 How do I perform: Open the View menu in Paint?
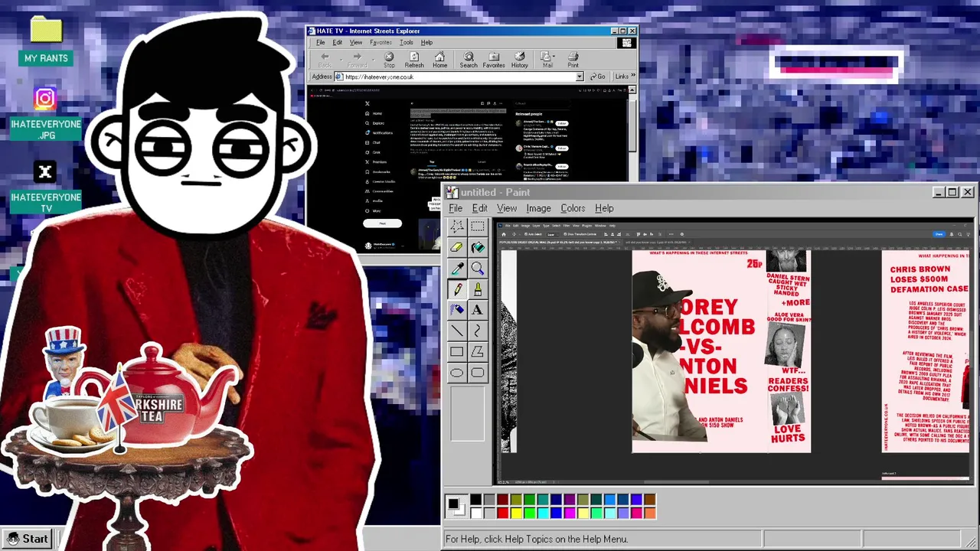(x=507, y=208)
